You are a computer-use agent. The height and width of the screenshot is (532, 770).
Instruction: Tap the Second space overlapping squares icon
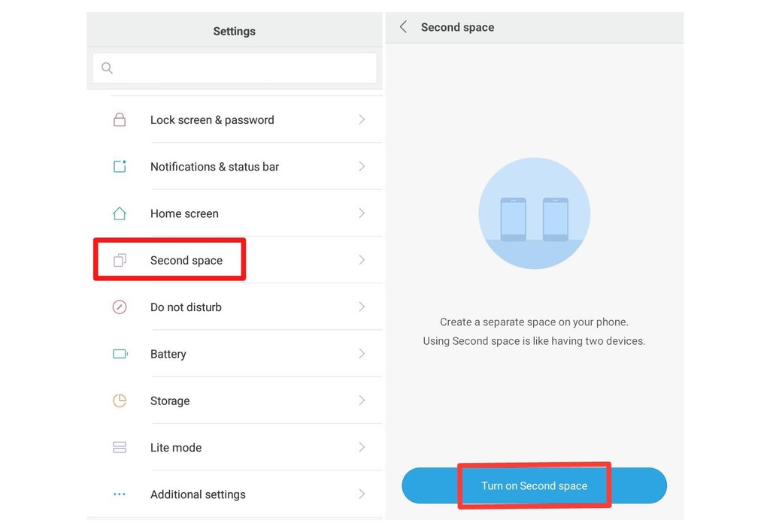[120, 261]
